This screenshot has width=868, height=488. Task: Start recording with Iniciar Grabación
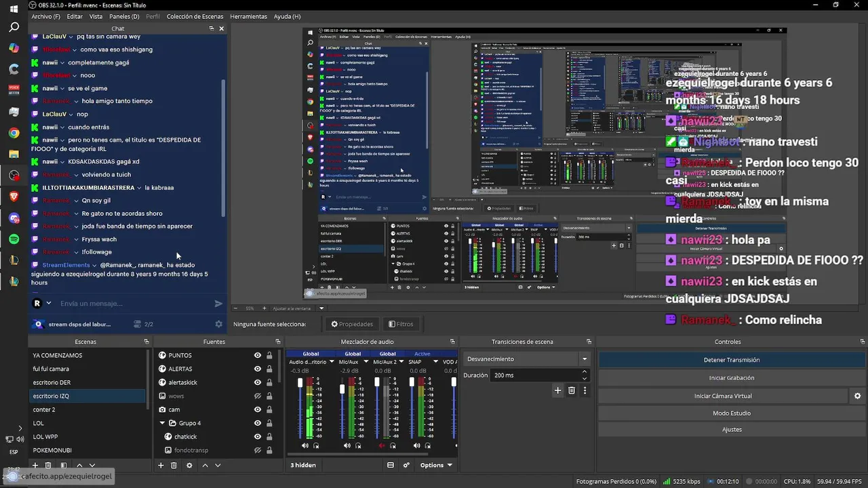tap(732, 378)
